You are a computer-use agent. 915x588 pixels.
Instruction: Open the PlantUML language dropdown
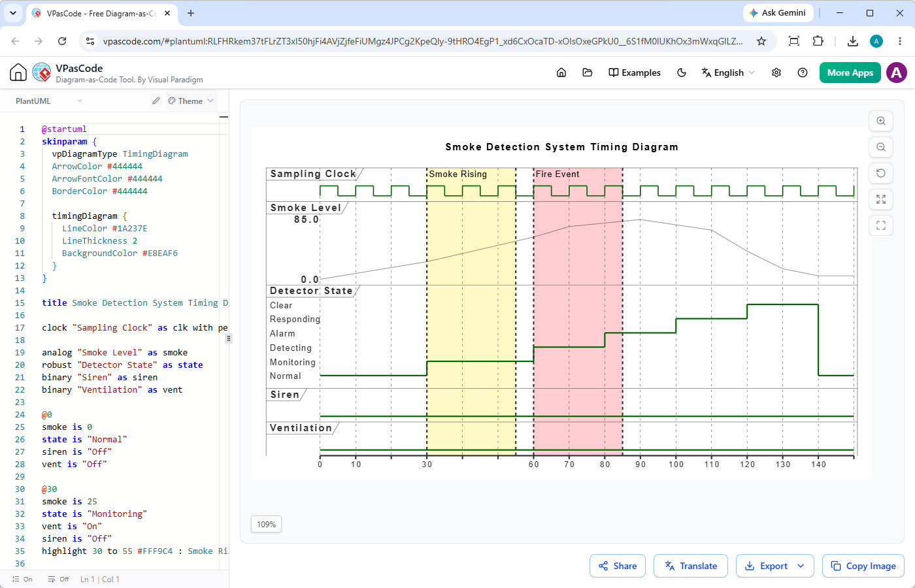(x=49, y=101)
